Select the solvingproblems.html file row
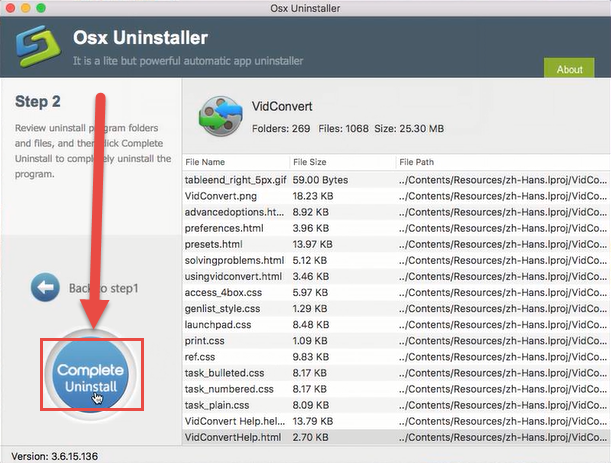The width and height of the screenshot is (611, 463). [395, 260]
